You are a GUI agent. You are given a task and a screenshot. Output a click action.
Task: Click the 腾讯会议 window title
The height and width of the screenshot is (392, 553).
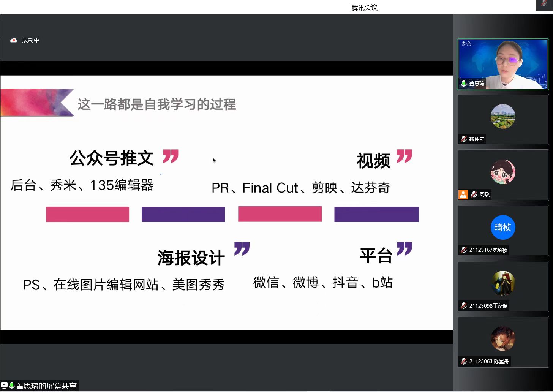point(364,8)
